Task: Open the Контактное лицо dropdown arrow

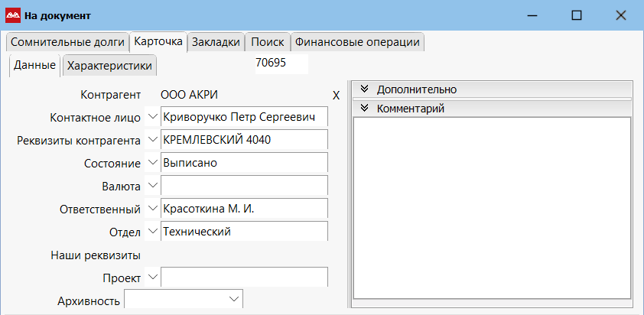Action: [x=151, y=117]
